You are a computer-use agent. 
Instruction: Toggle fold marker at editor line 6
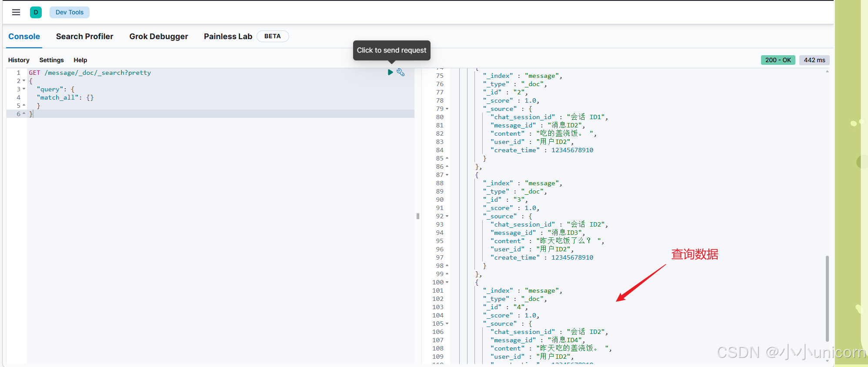point(24,114)
